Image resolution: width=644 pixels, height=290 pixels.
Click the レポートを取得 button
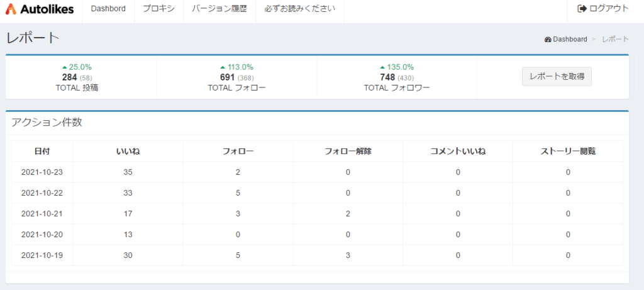(x=557, y=76)
